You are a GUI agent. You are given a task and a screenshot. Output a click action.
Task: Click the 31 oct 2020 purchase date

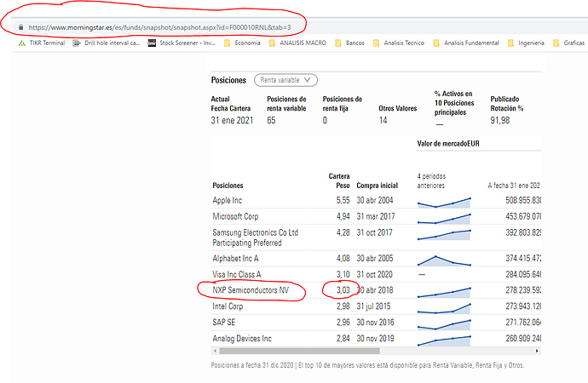(x=374, y=274)
